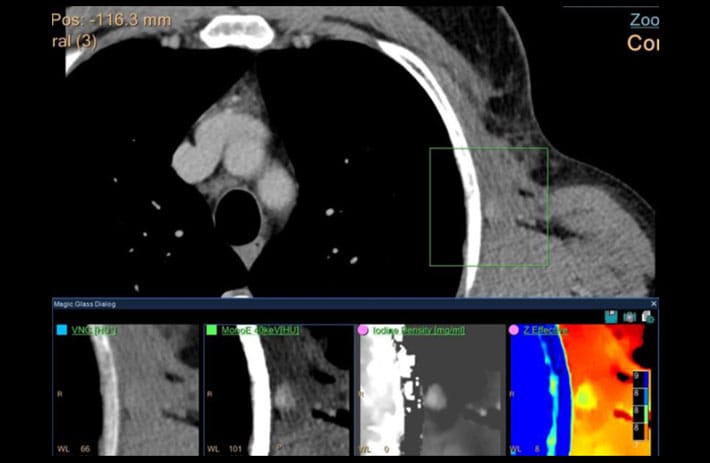The height and width of the screenshot is (463, 710).
Task: Click the pink circle beside Z Effective
Action: tap(515, 329)
